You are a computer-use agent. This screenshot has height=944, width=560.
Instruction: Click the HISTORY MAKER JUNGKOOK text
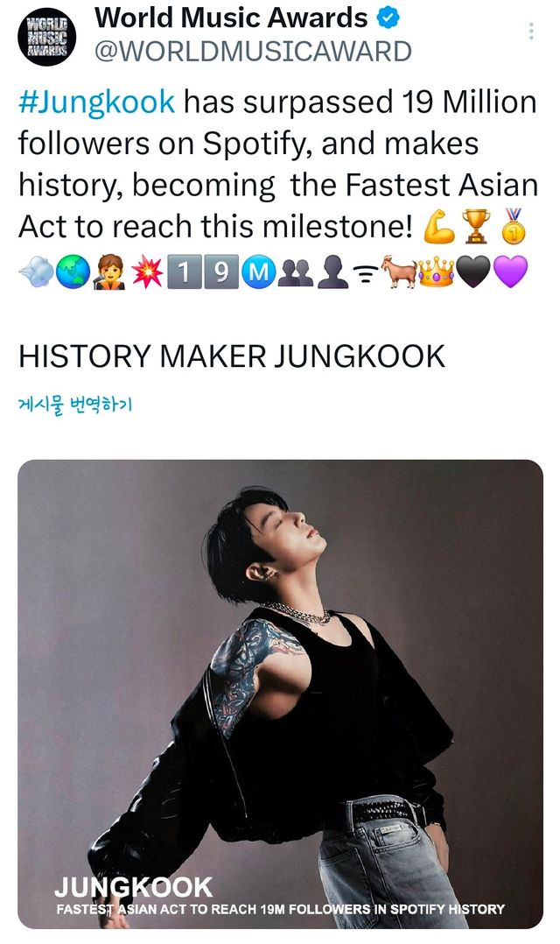[232, 356]
